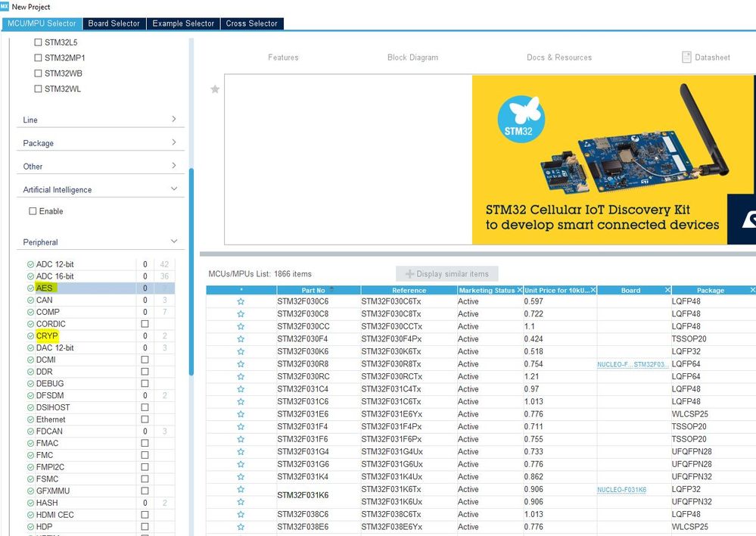
Task: Select the DSIHOST peripheral row
Action: (101, 407)
